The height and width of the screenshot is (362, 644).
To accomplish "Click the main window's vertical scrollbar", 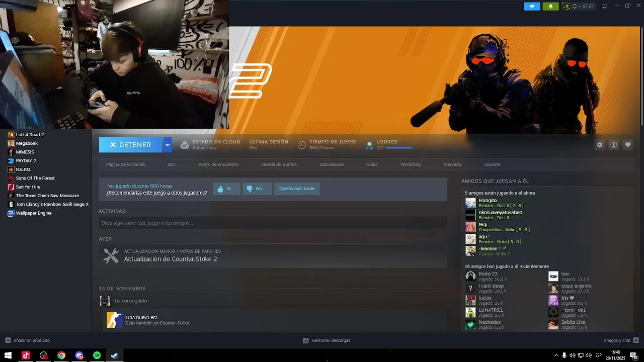I will (x=641, y=75).
